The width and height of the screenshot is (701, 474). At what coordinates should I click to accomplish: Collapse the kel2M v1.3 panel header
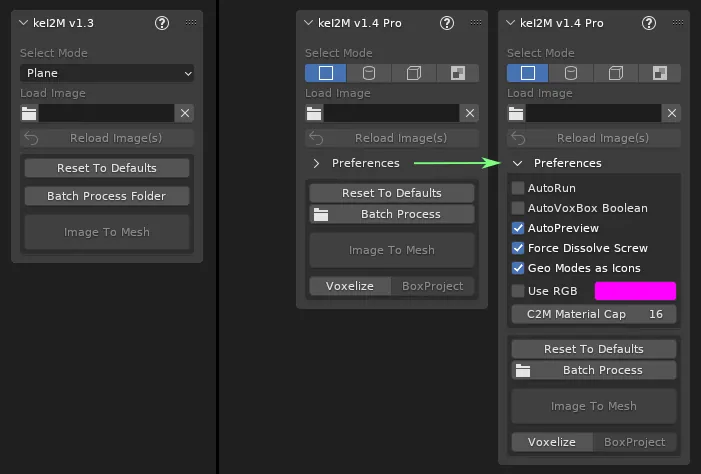coord(25,23)
